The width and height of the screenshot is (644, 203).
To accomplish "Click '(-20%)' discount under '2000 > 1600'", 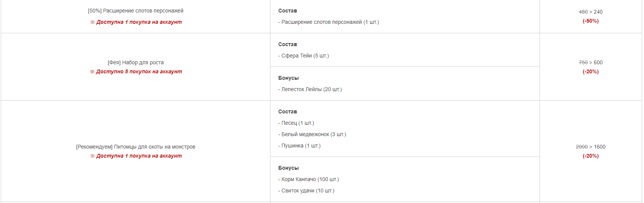I will point(591,156).
